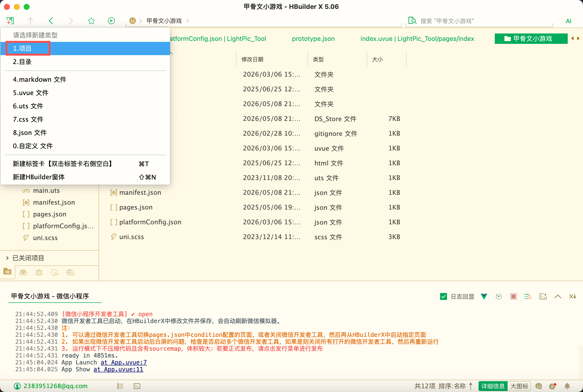The image size is (583, 392).
Task: Stop the running task with red square
Action: [x=514, y=296]
